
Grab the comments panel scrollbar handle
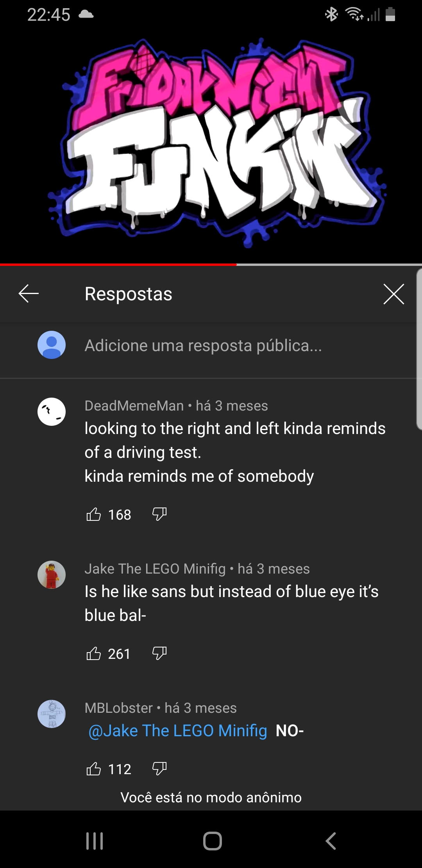419,349
